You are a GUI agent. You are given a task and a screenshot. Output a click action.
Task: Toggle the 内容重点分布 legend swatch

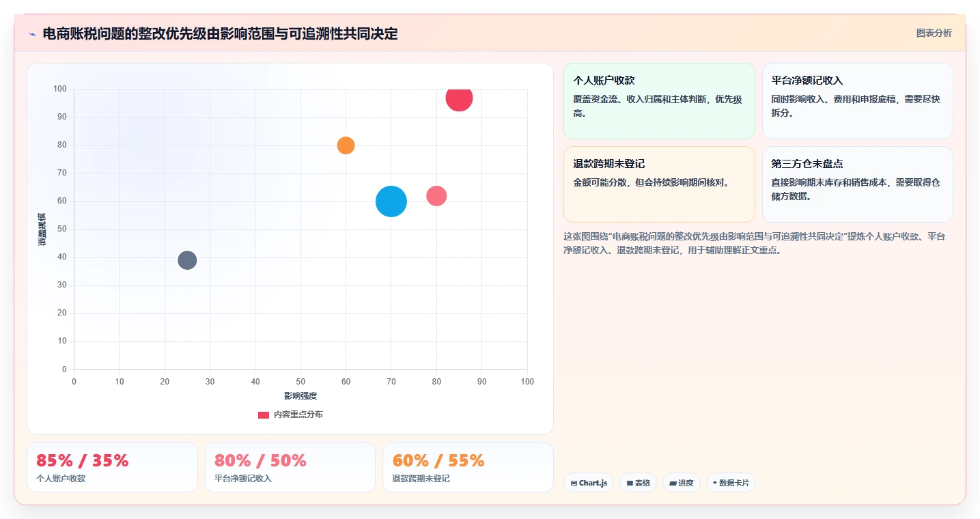pyautogui.click(x=264, y=415)
